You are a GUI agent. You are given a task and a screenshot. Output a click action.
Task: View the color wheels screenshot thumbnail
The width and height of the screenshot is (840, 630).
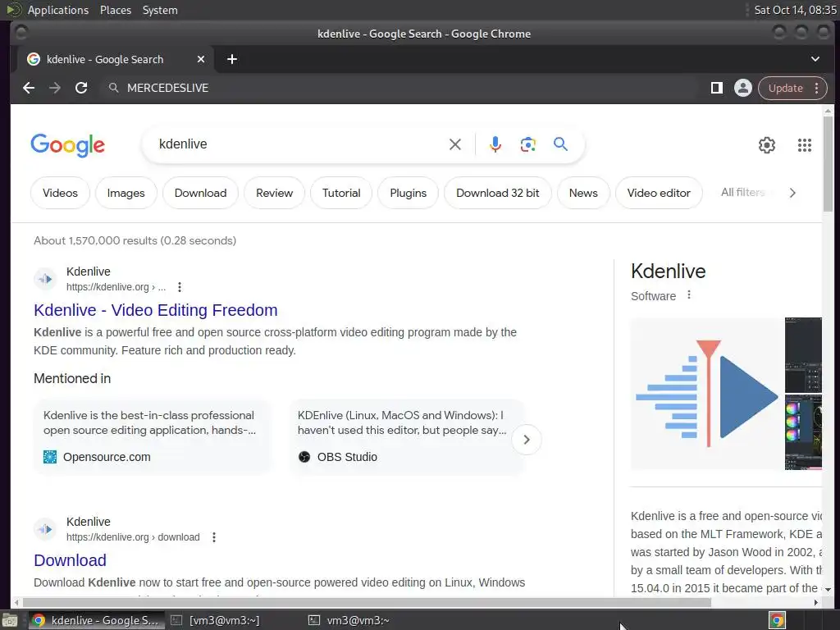pos(803,432)
